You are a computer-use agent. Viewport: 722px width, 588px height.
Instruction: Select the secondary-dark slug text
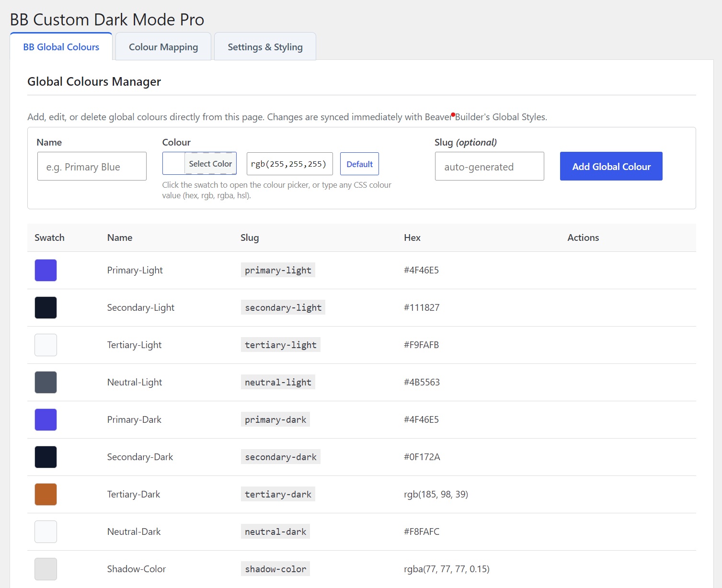[281, 457]
